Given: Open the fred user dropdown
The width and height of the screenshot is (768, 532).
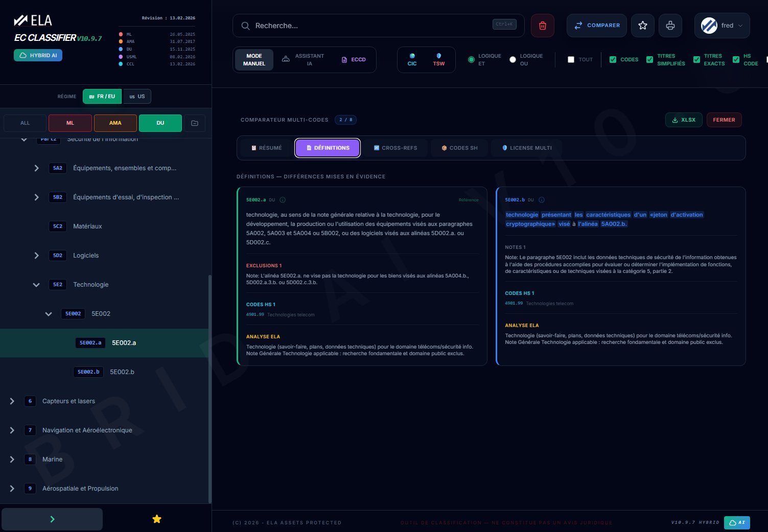Looking at the screenshot, I should [x=722, y=26].
